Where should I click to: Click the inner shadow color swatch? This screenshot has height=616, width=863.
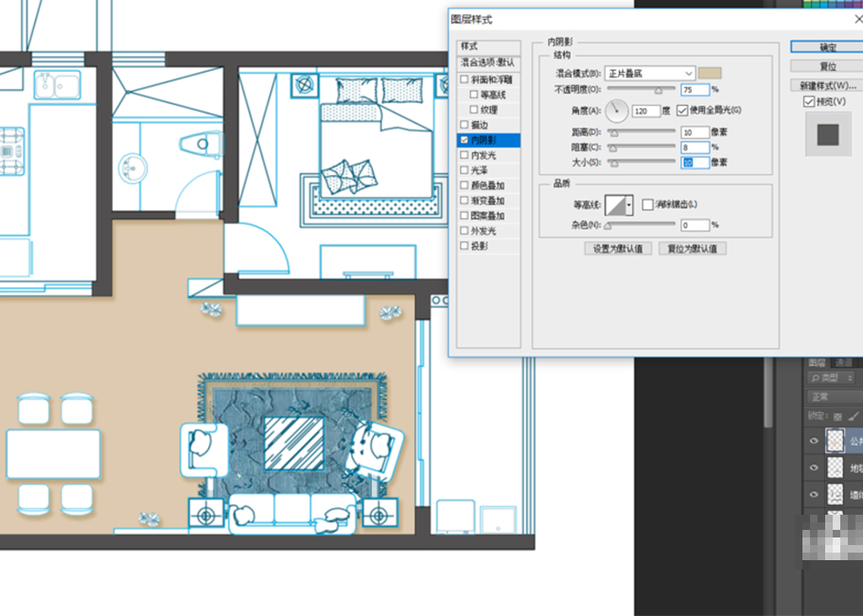pos(710,73)
